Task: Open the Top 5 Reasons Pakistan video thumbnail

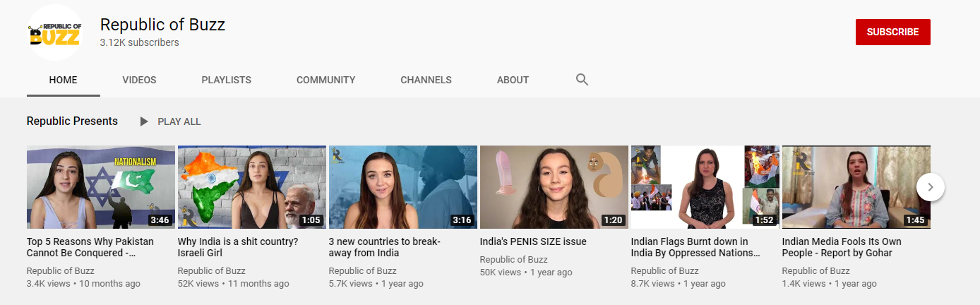Action: tap(101, 187)
